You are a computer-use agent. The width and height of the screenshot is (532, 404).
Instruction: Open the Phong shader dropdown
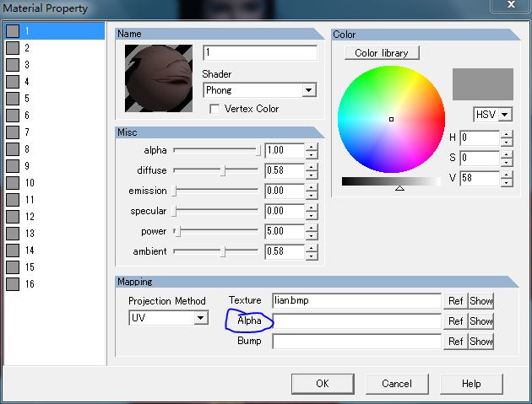click(x=308, y=90)
